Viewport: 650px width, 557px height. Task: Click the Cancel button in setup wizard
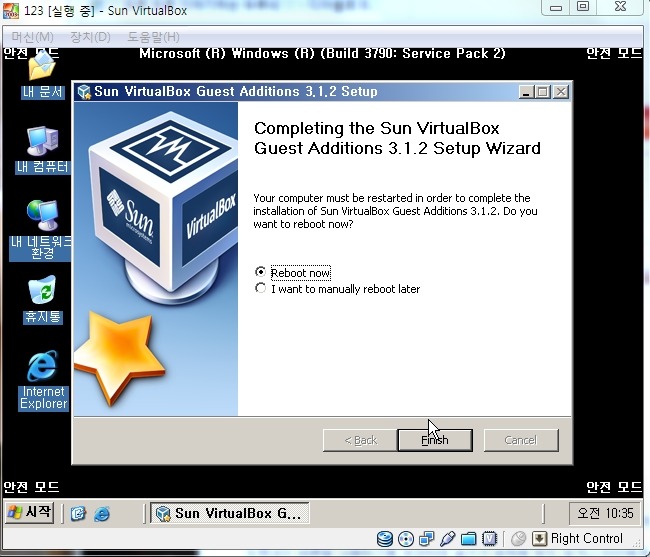[521, 440]
